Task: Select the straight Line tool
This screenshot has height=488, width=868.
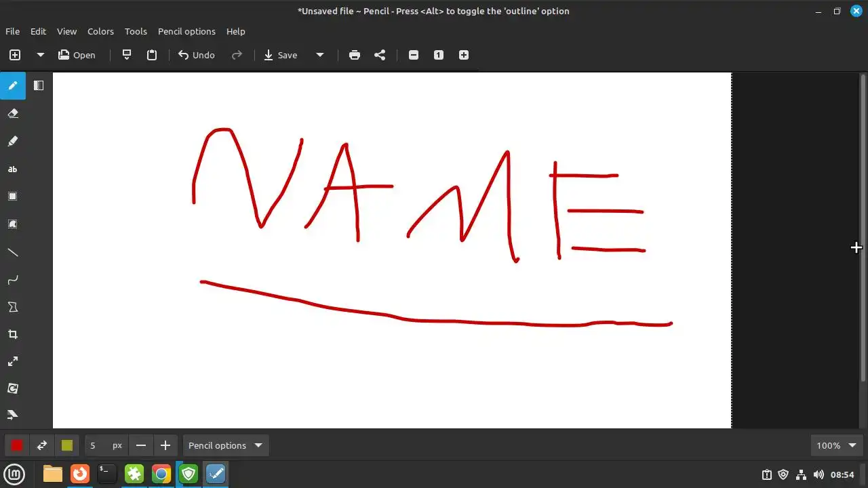Action: click(13, 252)
